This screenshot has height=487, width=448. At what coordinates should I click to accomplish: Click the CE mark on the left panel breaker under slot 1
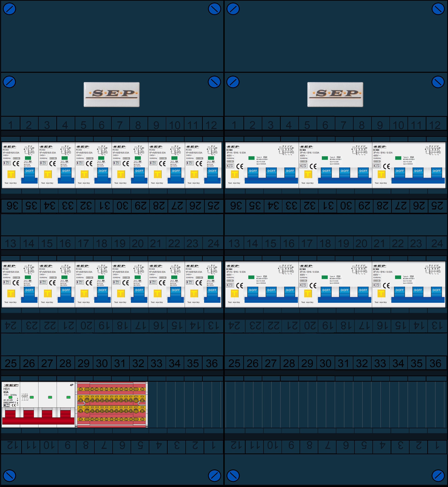tap(16, 164)
